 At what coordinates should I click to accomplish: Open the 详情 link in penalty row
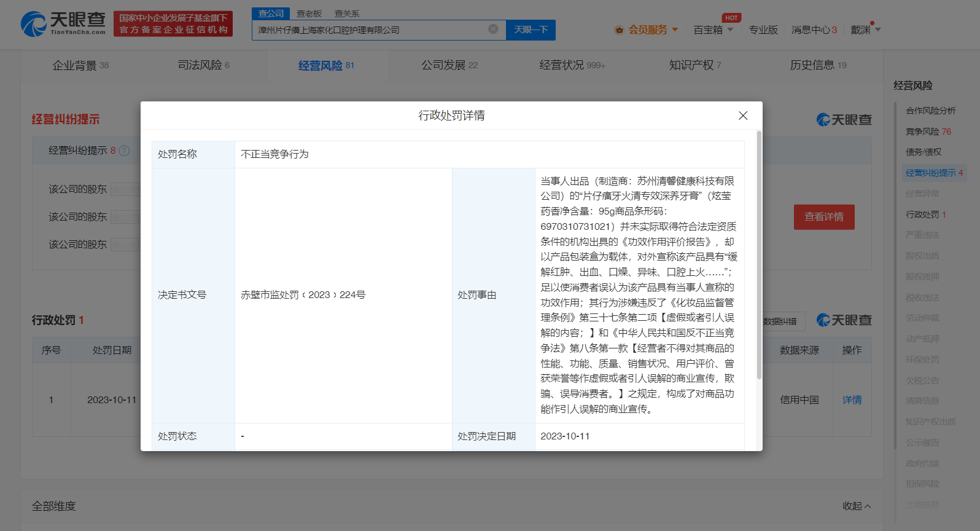852,400
